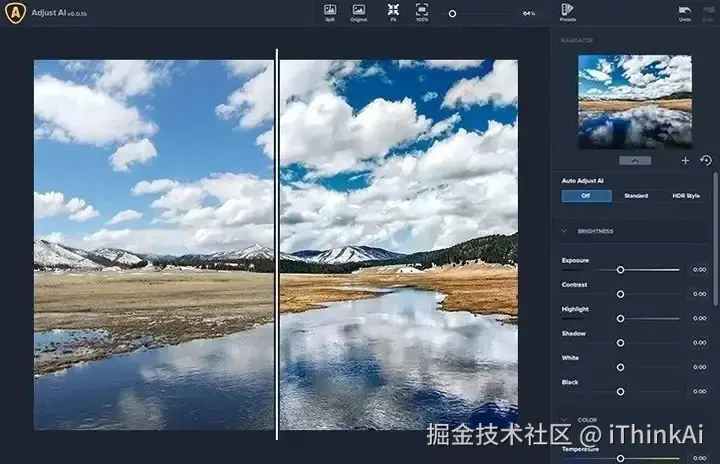Click the White slider handle
Screen dimensions: 720x464
point(620,367)
